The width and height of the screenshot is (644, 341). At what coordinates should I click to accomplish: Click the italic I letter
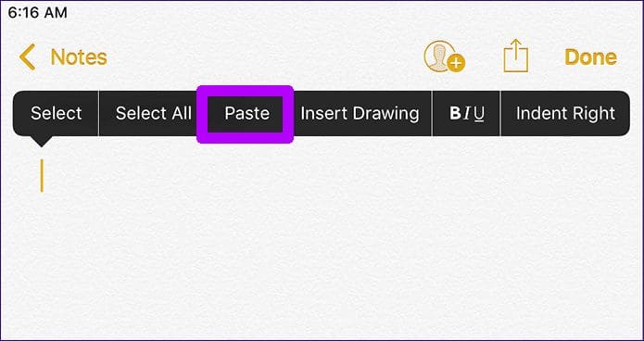[x=467, y=114]
